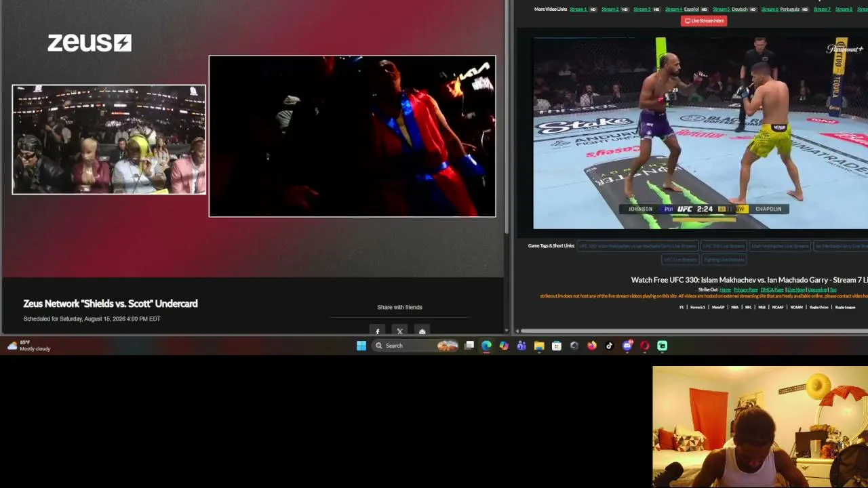Open Microsoft Teams from the taskbar
The image size is (868, 488).
coord(521,346)
